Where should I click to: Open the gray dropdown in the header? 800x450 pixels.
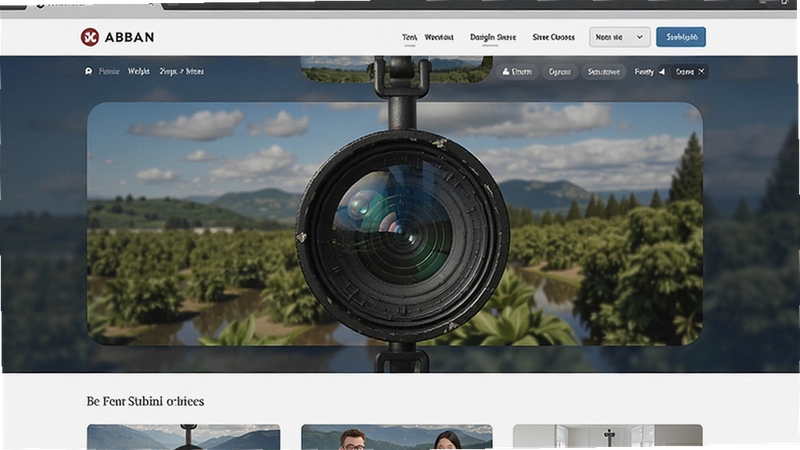coord(619,37)
